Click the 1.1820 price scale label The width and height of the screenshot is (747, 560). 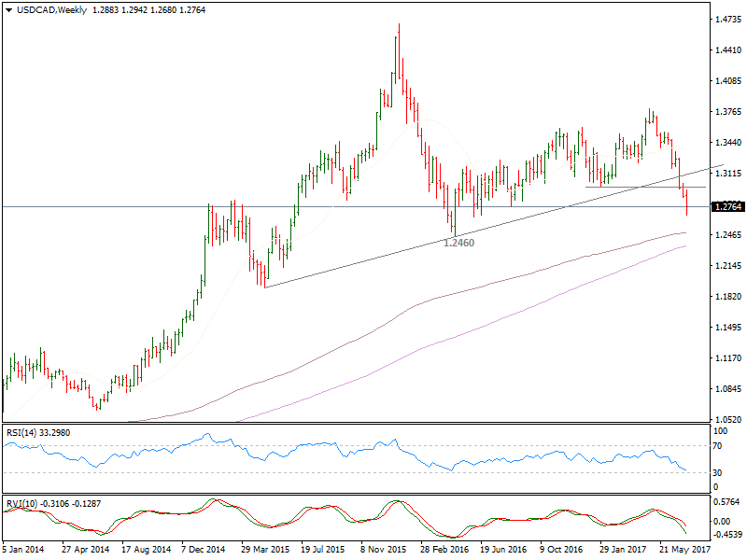coord(726,297)
